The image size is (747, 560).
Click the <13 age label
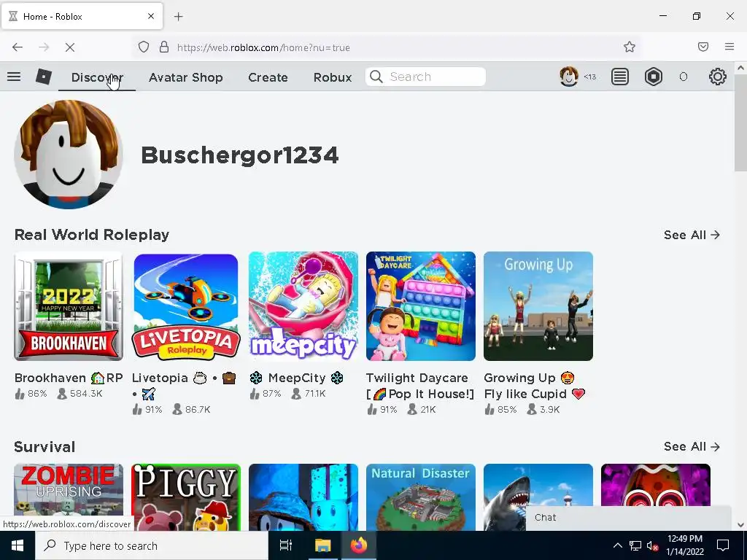pyautogui.click(x=589, y=77)
